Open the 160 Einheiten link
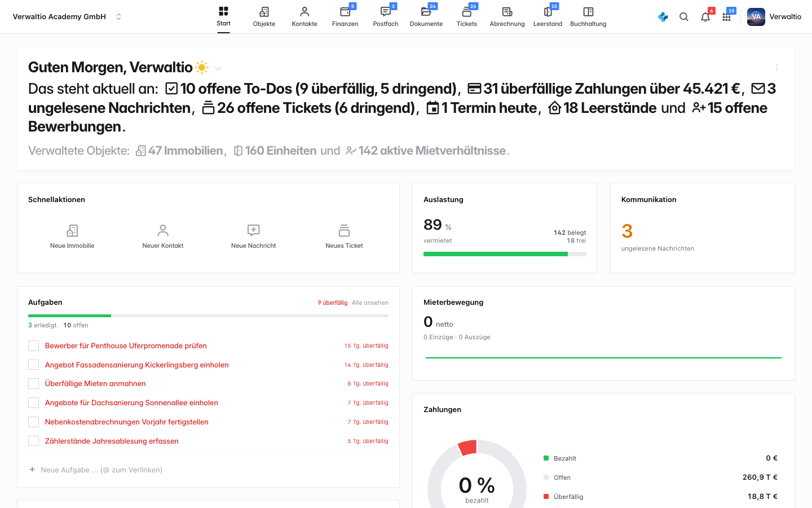This screenshot has width=812, height=508. click(x=275, y=151)
